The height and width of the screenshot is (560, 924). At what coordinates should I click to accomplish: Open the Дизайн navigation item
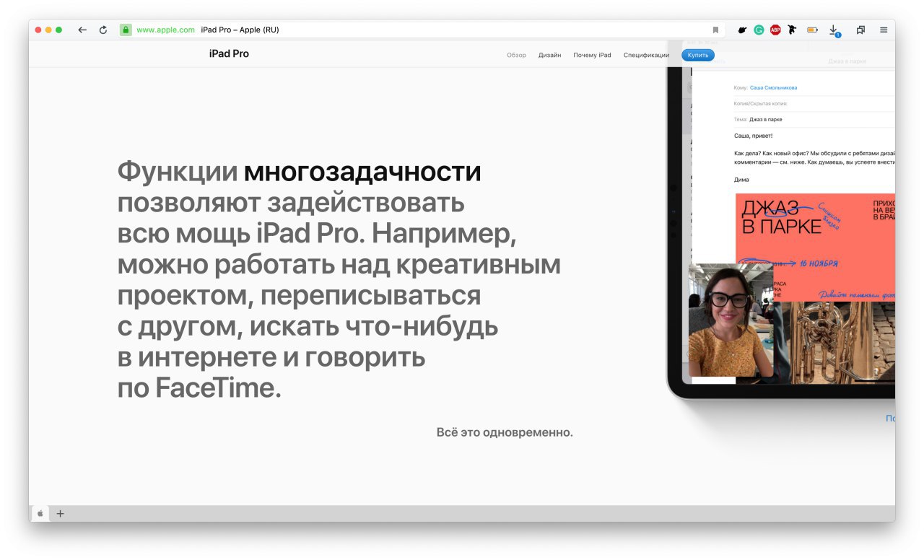pyautogui.click(x=549, y=55)
